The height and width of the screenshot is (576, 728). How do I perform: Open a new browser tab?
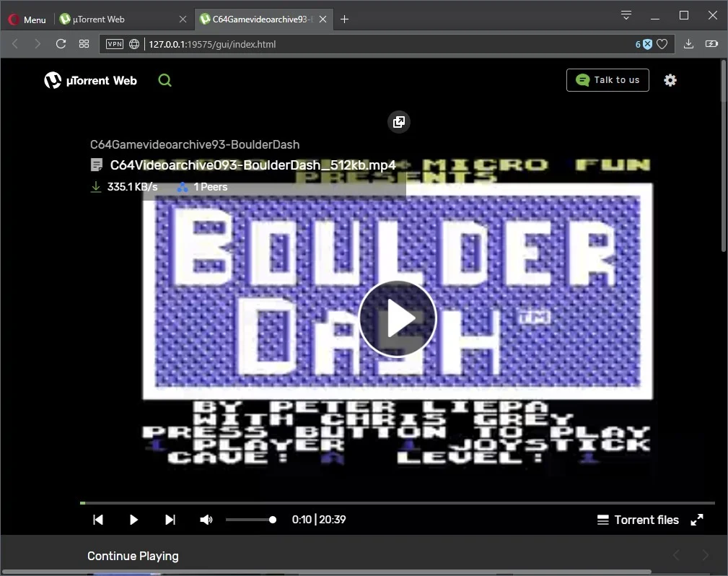[344, 19]
